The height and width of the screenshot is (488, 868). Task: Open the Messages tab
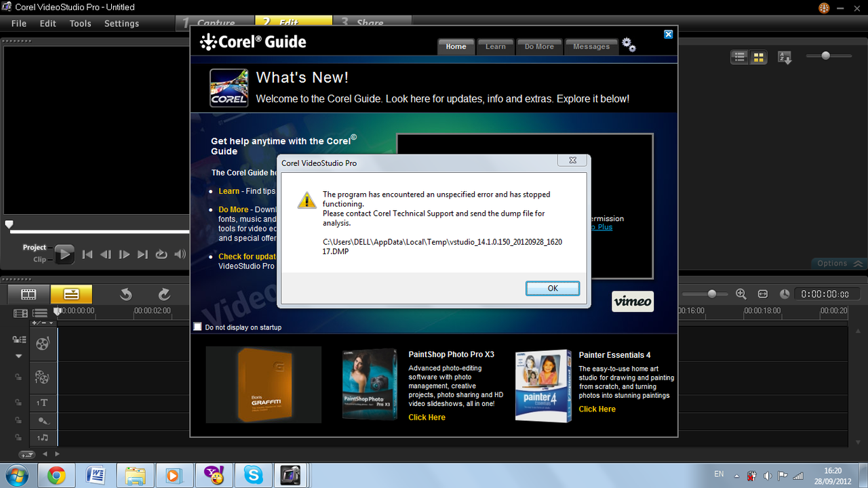pyautogui.click(x=591, y=46)
